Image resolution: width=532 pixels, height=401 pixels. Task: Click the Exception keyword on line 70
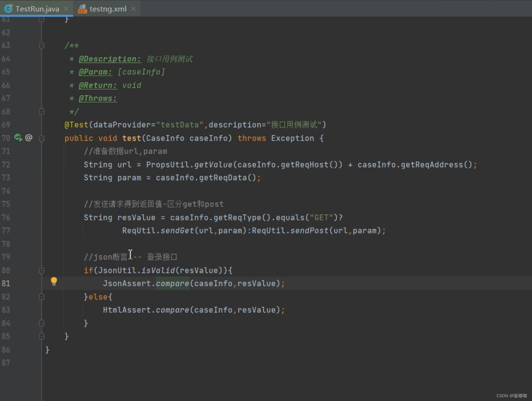(x=292, y=138)
